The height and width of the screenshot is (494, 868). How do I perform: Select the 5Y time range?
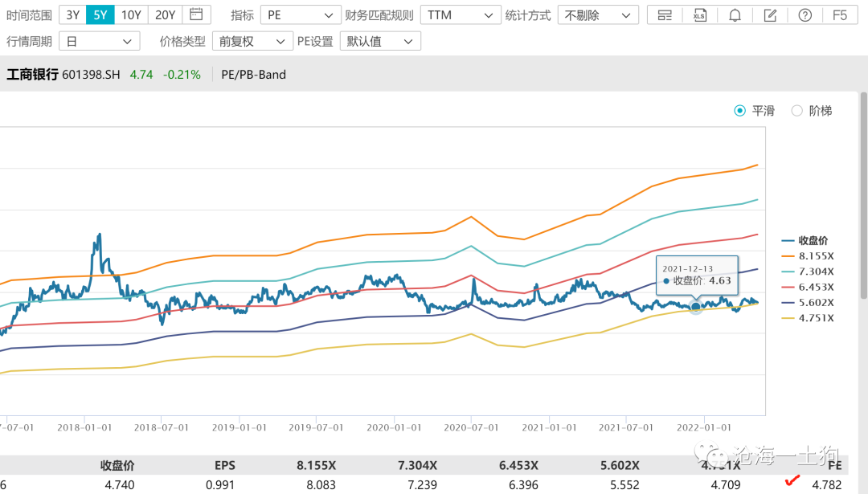[x=100, y=15]
